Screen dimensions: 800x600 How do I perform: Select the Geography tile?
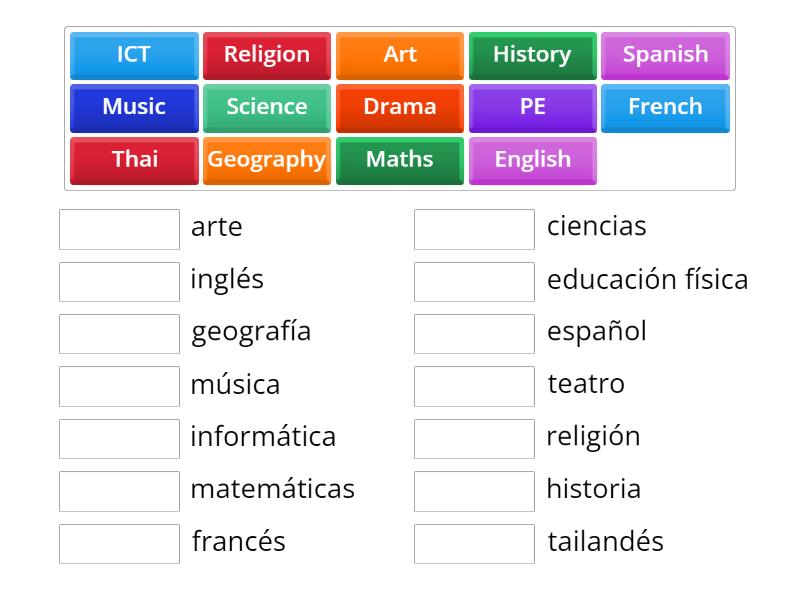click(267, 160)
